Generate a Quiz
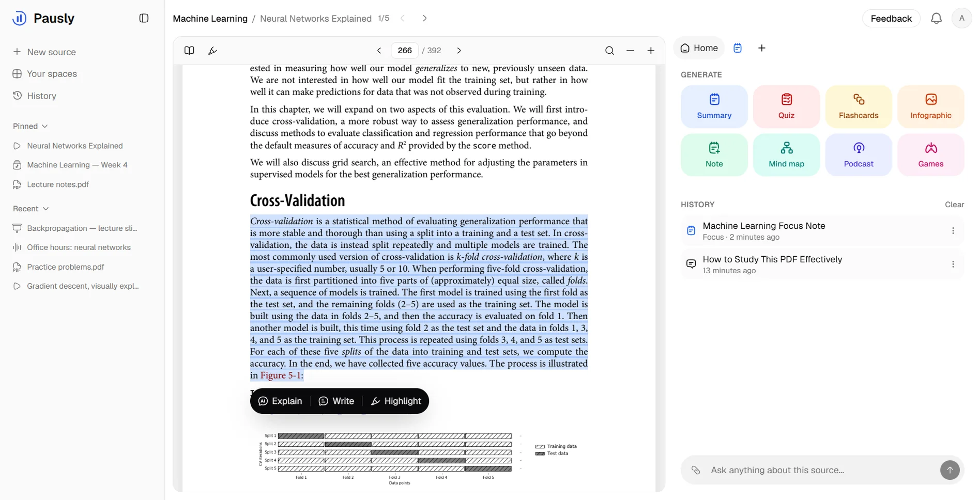The height and width of the screenshot is (500, 980). point(786,106)
